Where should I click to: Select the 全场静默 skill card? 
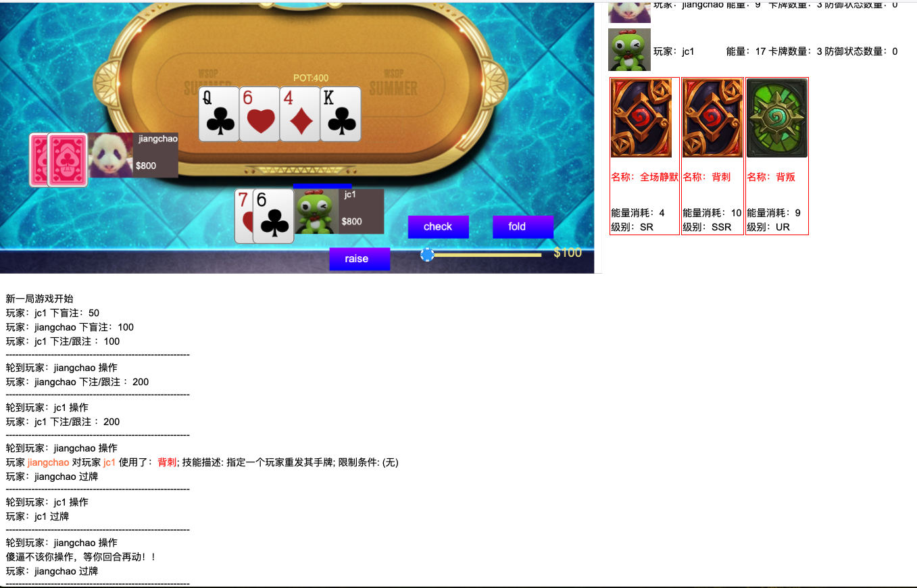tap(645, 156)
